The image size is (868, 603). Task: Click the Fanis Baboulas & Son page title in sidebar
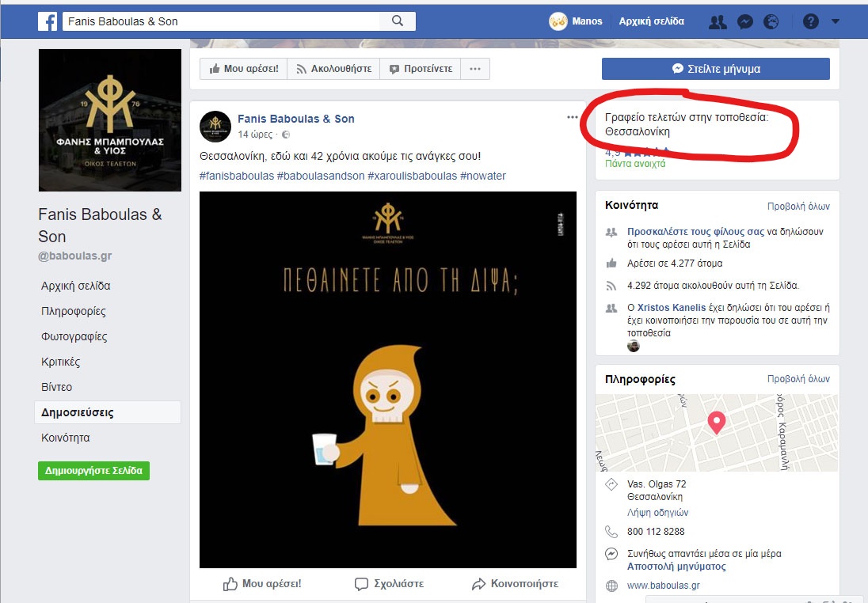pos(100,226)
